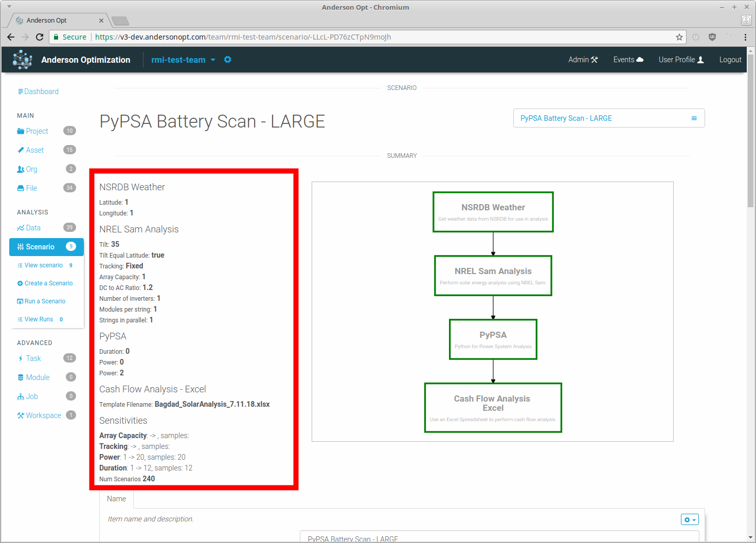Select Scenario in the sidebar
756x543 pixels.
[46, 247]
